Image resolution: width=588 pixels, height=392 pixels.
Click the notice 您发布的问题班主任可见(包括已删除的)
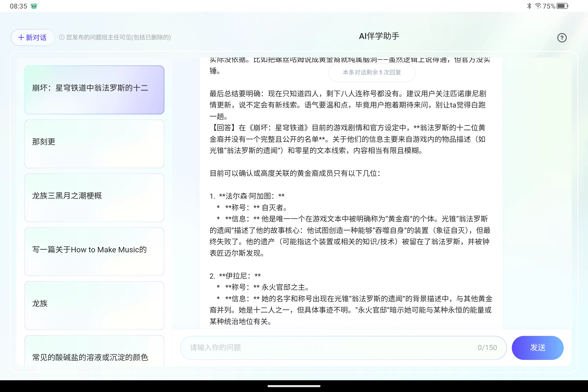[119, 37]
